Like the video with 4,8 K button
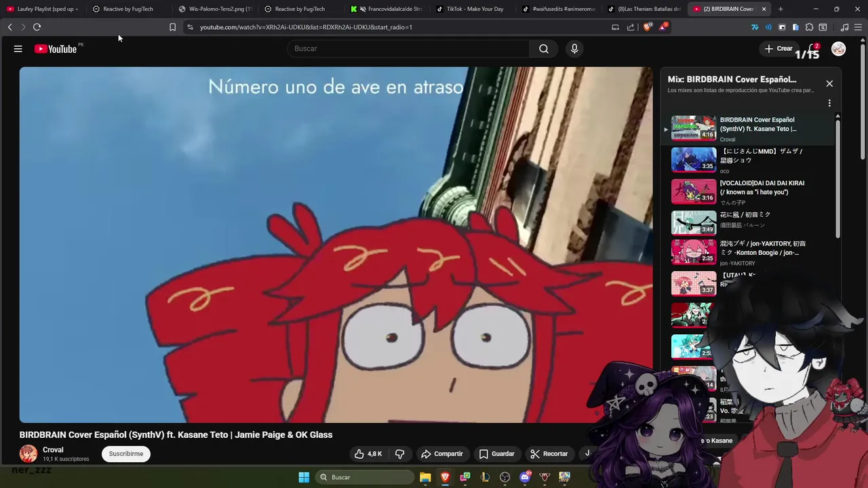This screenshot has height=488, width=868. click(368, 454)
